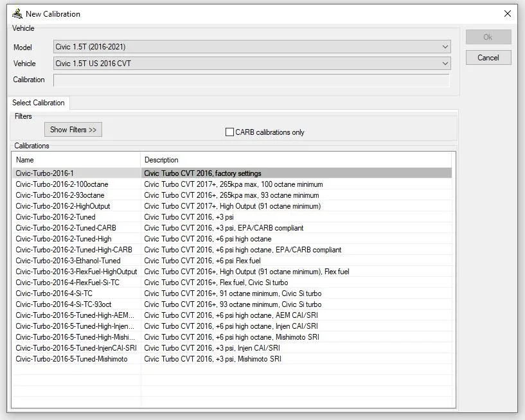Enable CARB calibrations only checkbox

tap(229, 132)
